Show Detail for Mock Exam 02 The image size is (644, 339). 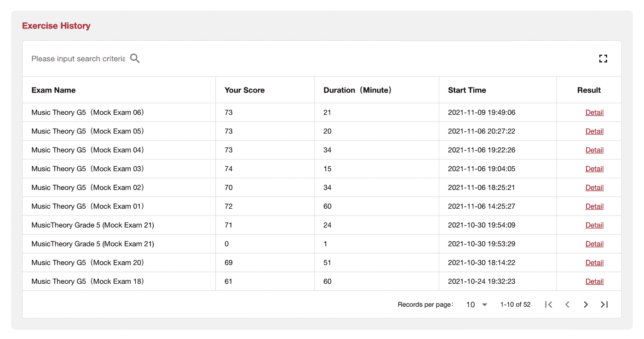[x=594, y=187]
